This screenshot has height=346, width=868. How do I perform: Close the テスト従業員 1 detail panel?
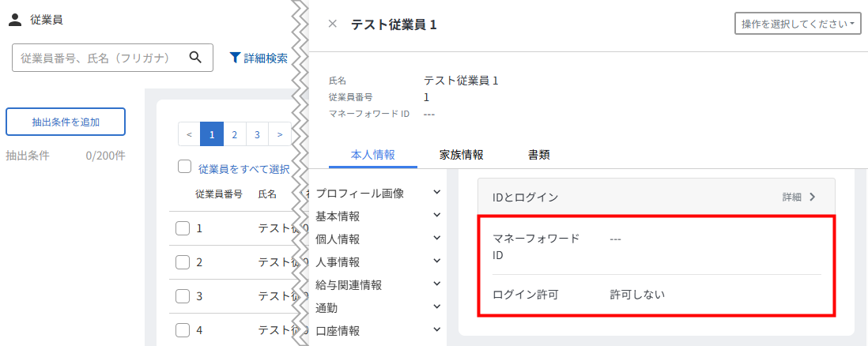[x=332, y=24]
